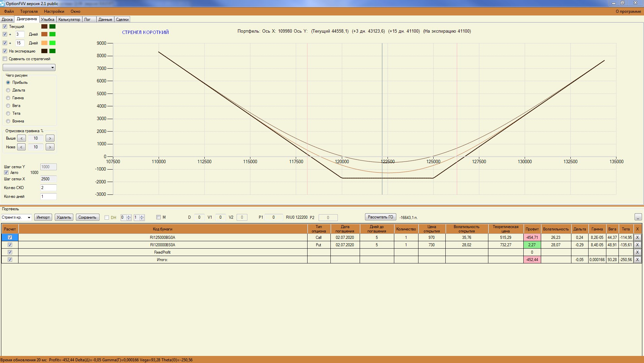Open the Стренгл кр. portfolio dropdown
Screen dimensions: 644x363
pyautogui.click(x=16, y=217)
